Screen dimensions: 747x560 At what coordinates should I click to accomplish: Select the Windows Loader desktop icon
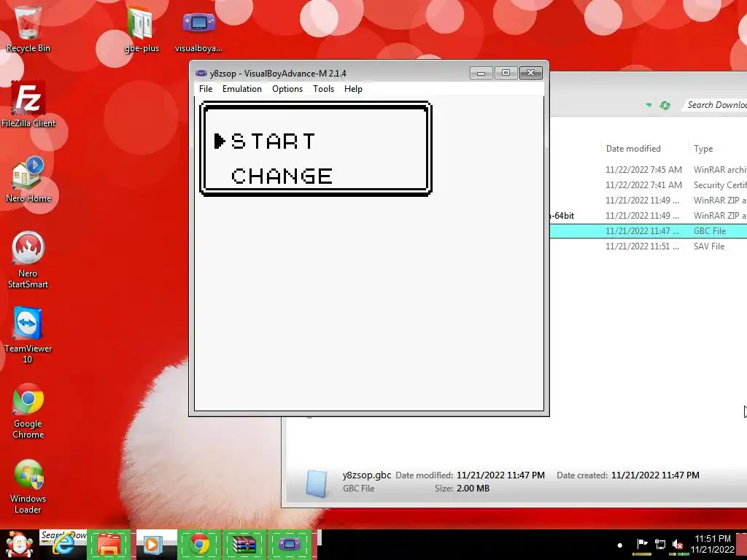coord(28,486)
